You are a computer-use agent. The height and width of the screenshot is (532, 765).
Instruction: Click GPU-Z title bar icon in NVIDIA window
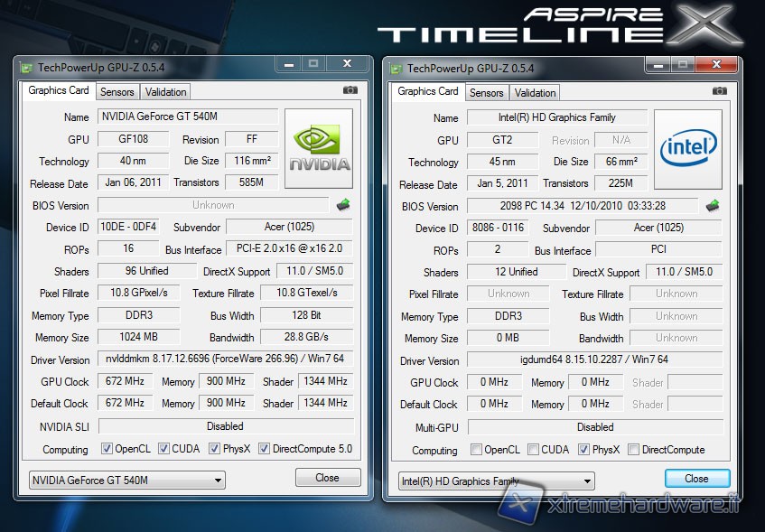tap(26, 68)
